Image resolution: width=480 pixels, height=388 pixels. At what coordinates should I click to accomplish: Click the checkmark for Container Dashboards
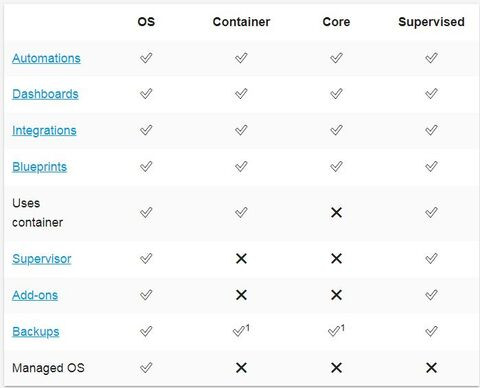(x=241, y=94)
